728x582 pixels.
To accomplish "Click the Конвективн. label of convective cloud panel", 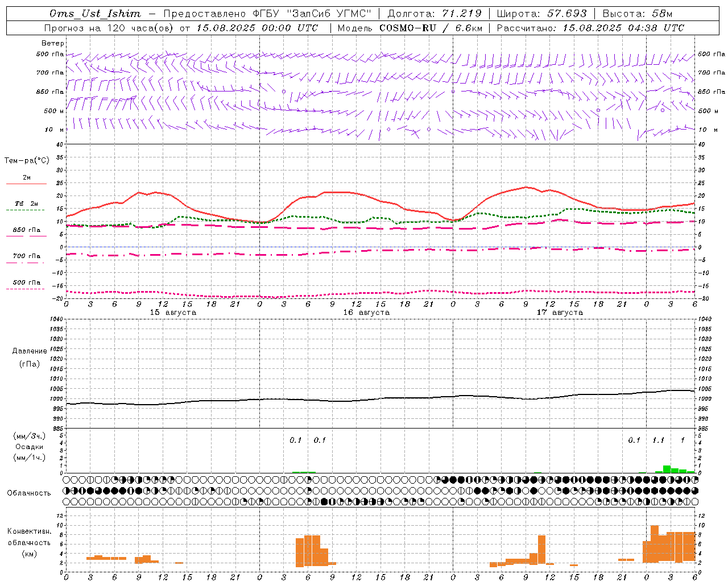I will point(29,531).
